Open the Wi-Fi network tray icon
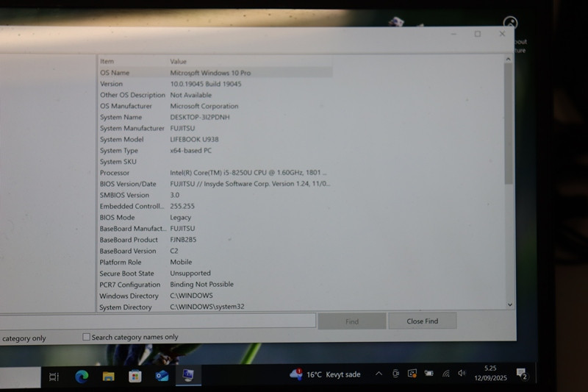588x392 pixels. [x=445, y=373]
